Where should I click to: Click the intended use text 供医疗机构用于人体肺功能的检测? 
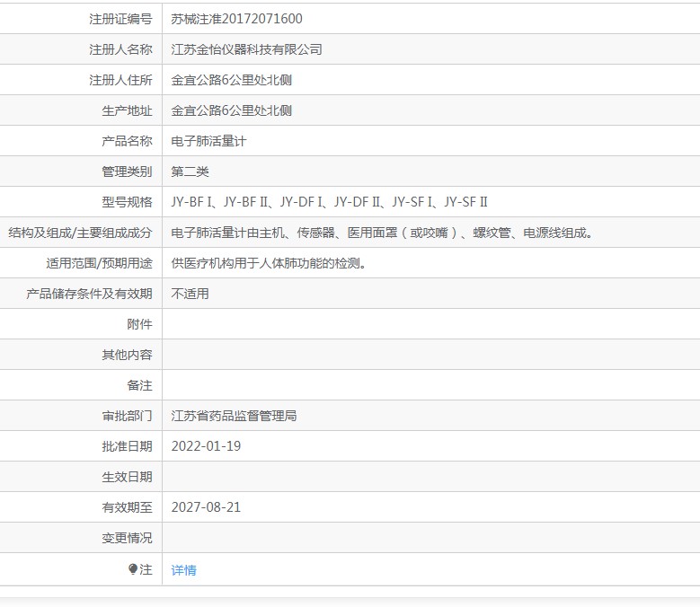(x=269, y=263)
